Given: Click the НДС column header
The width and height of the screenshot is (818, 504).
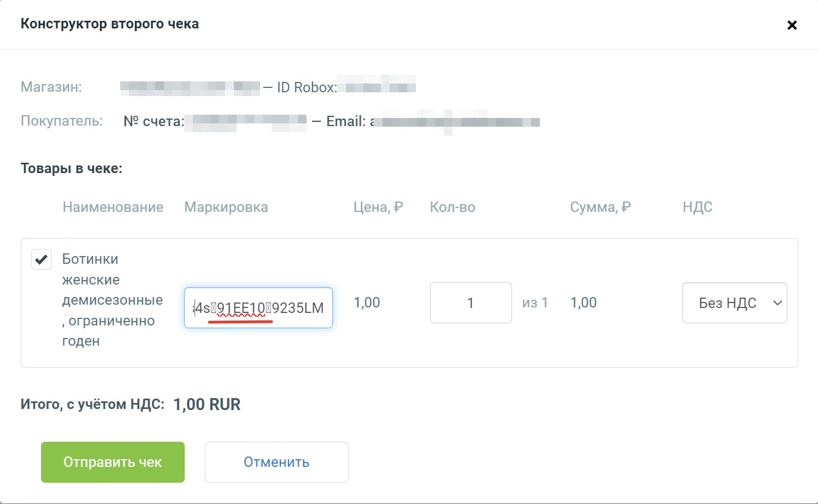Looking at the screenshot, I should point(697,207).
